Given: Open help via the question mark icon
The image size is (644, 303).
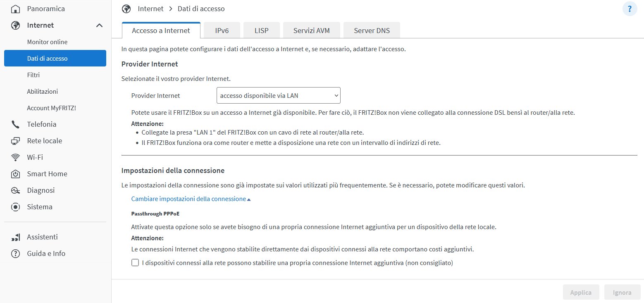Looking at the screenshot, I should pos(630,9).
